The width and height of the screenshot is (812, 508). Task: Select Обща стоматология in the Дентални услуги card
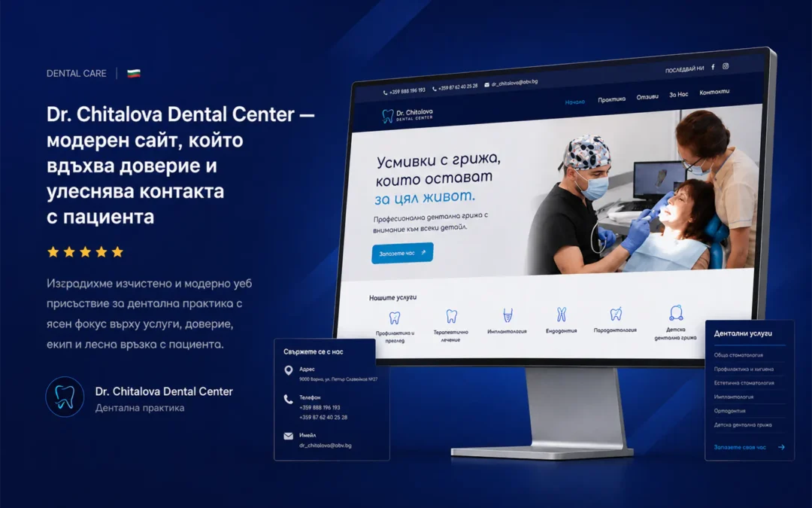(x=738, y=355)
